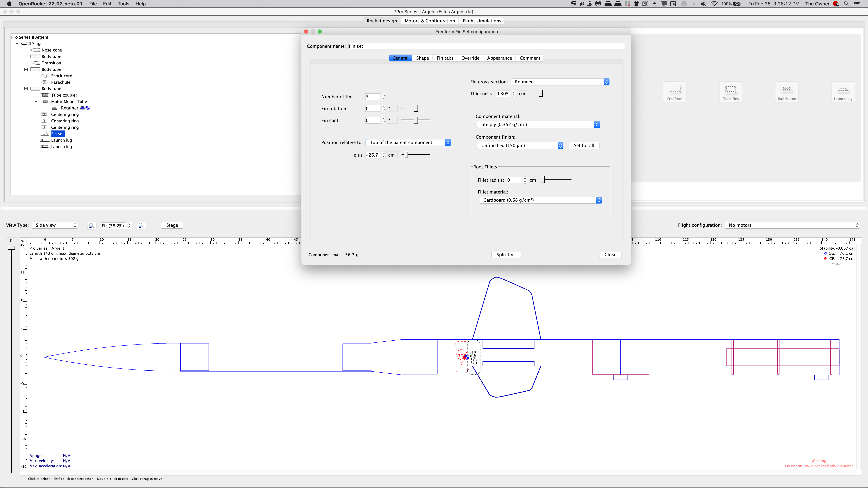
Task: Open the Apple menu
Action: pos(9,4)
